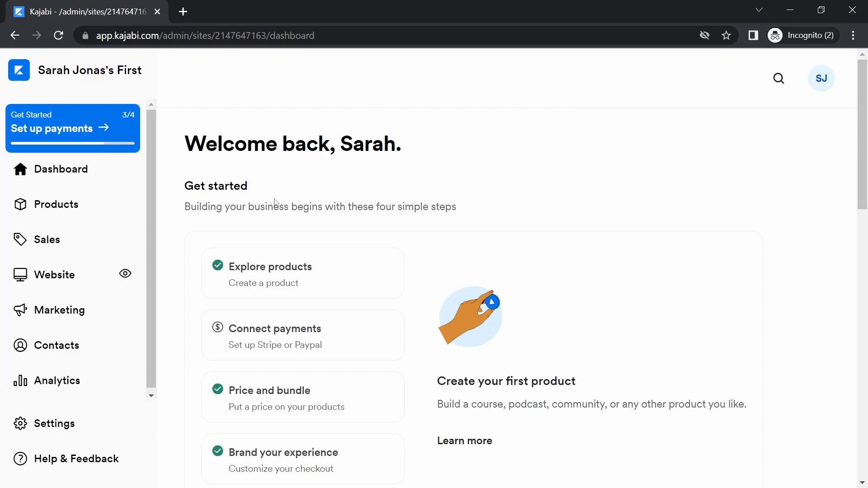868x488 pixels.
Task: Click the Settings gear icon
Action: click(20, 424)
